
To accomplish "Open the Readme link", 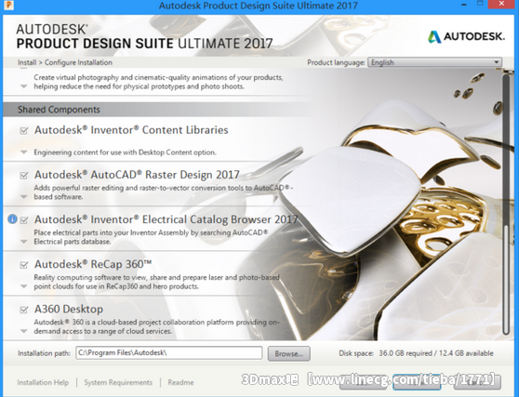I will pos(180,382).
